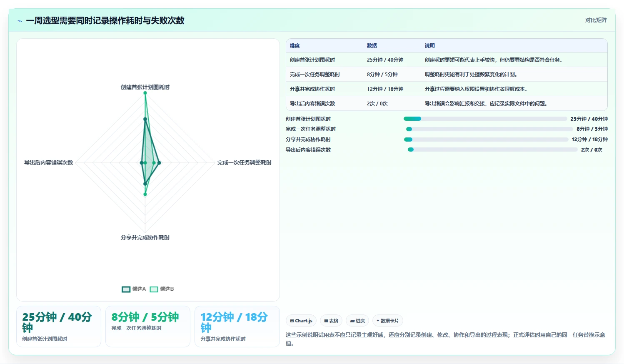Click progress value 2次 / 0次 at the bar end
624x364 pixels.
point(592,150)
